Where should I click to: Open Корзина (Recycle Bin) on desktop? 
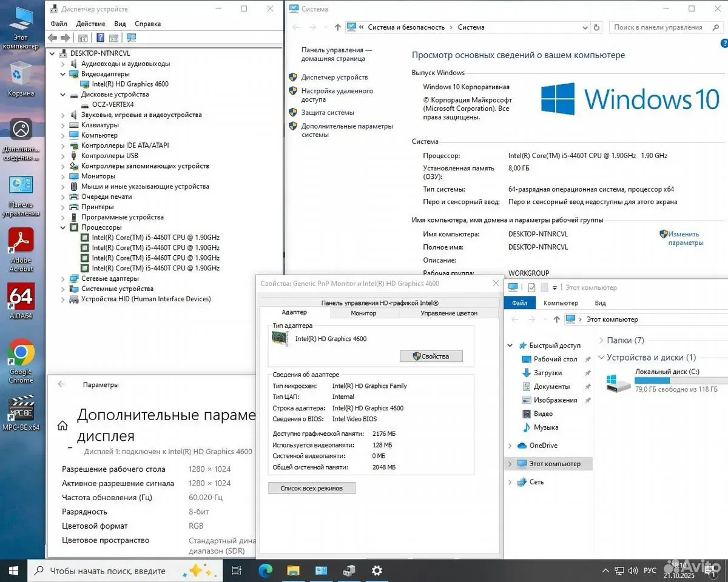[21, 79]
